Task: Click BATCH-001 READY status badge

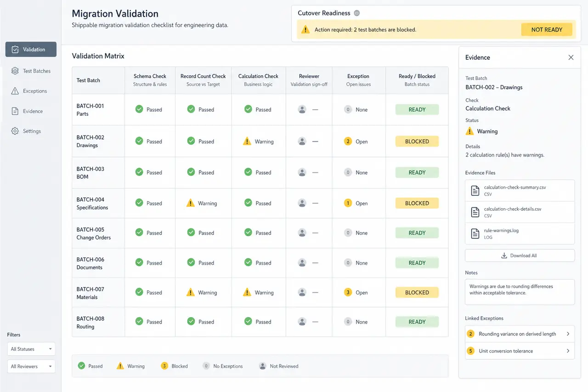Action: click(x=417, y=109)
